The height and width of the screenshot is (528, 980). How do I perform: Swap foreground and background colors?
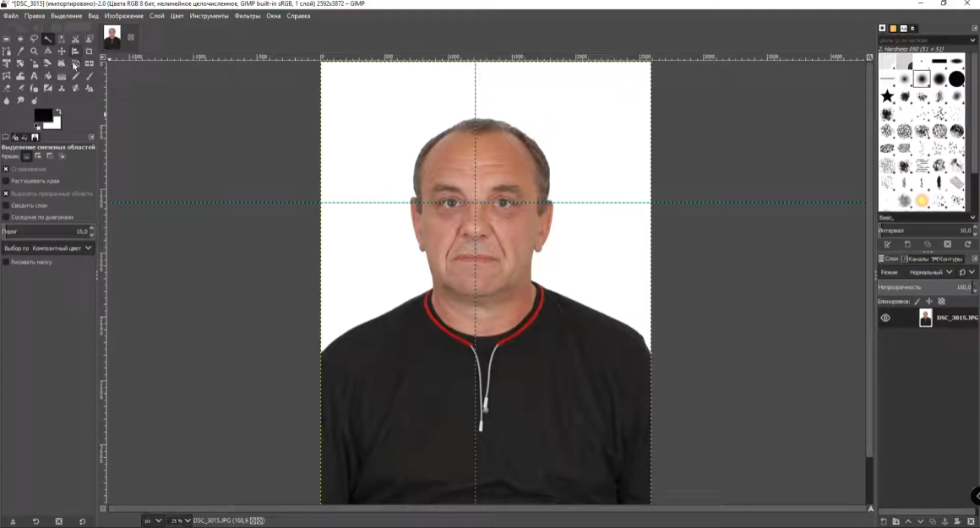click(x=58, y=112)
